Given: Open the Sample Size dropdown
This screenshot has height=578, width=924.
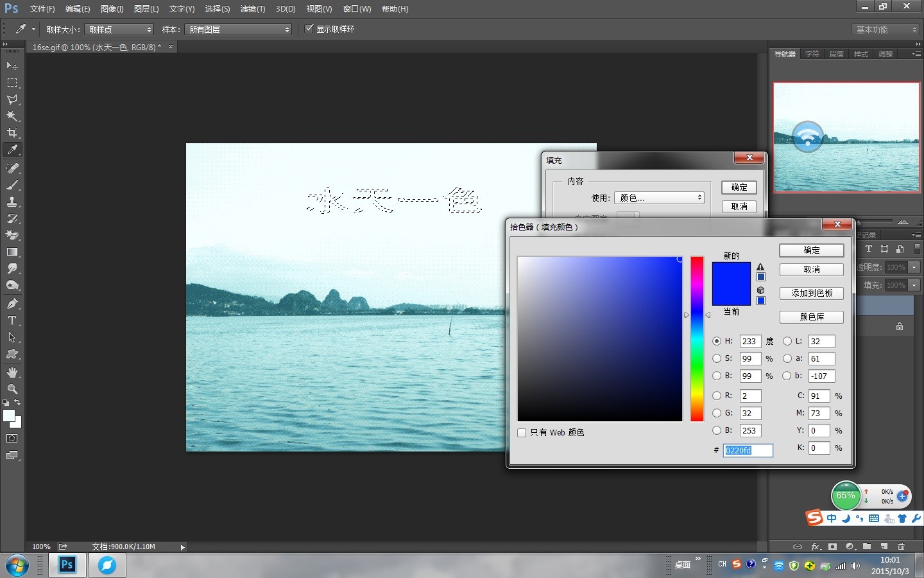Looking at the screenshot, I should pos(119,30).
